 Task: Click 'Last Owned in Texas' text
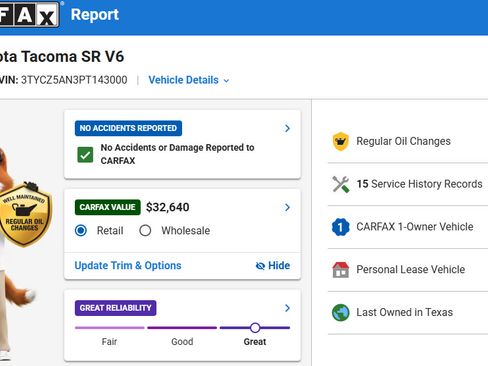click(x=404, y=313)
